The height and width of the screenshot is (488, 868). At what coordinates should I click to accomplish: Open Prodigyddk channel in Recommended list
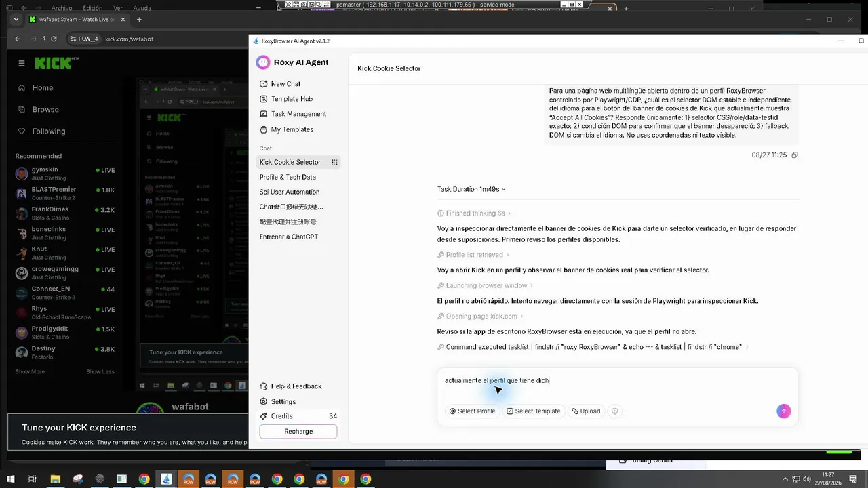pyautogui.click(x=65, y=332)
